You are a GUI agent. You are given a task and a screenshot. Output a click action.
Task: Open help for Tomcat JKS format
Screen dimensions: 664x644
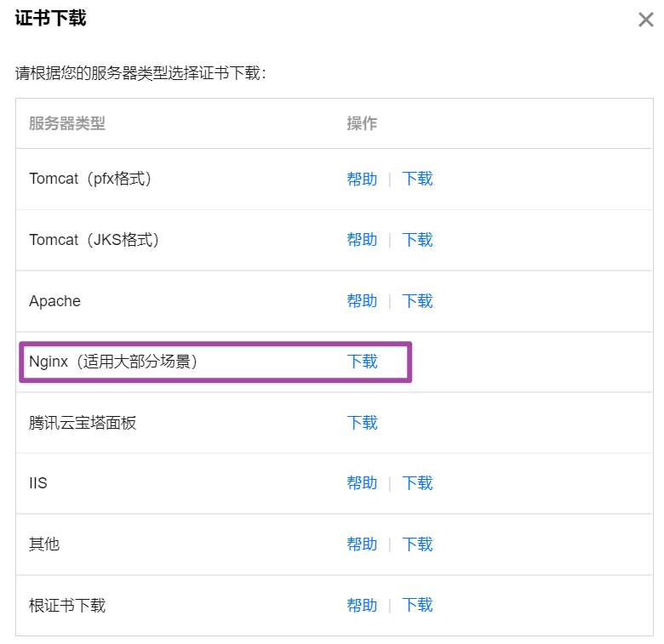(x=362, y=240)
